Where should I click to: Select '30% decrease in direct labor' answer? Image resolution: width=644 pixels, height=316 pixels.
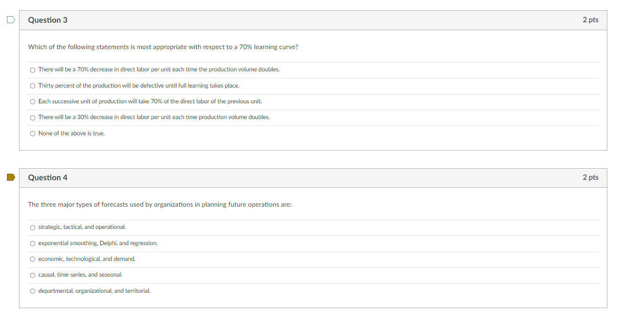click(32, 117)
